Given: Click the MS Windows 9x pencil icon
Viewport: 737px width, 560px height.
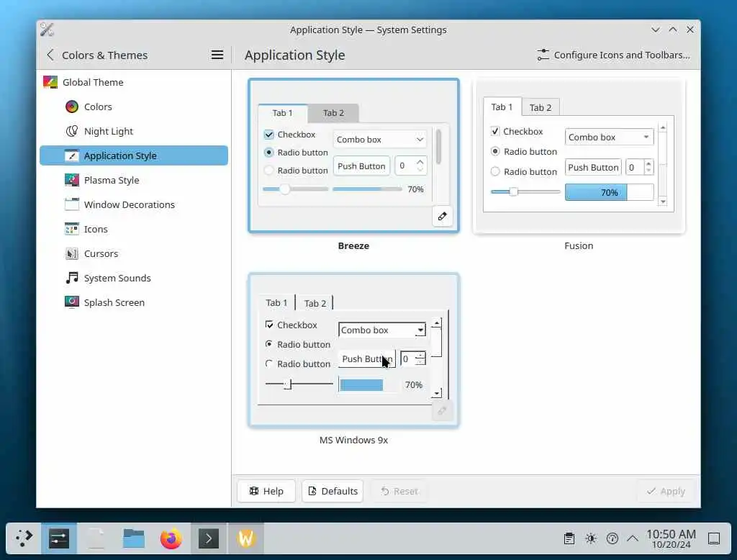Looking at the screenshot, I should point(443,411).
